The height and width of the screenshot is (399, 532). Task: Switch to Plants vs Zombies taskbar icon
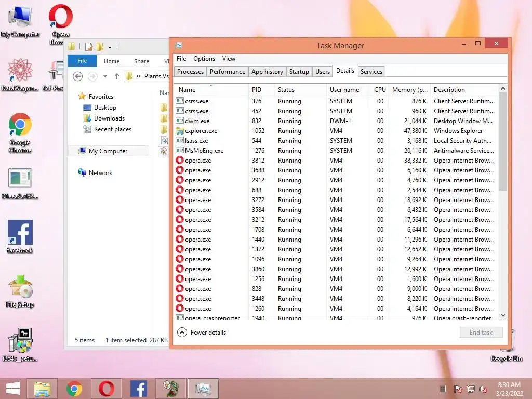click(170, 389)
